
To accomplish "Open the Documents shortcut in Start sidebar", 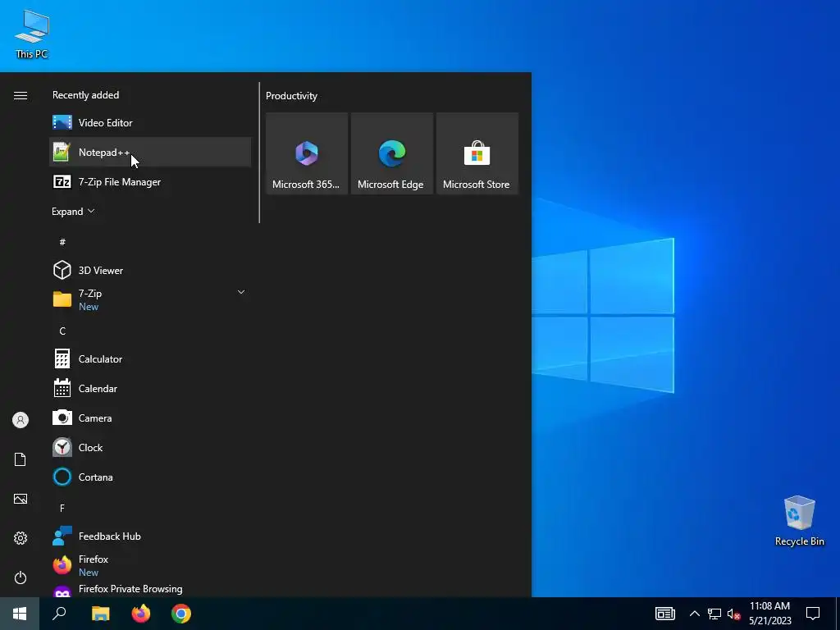I will (x=21, y=459).
